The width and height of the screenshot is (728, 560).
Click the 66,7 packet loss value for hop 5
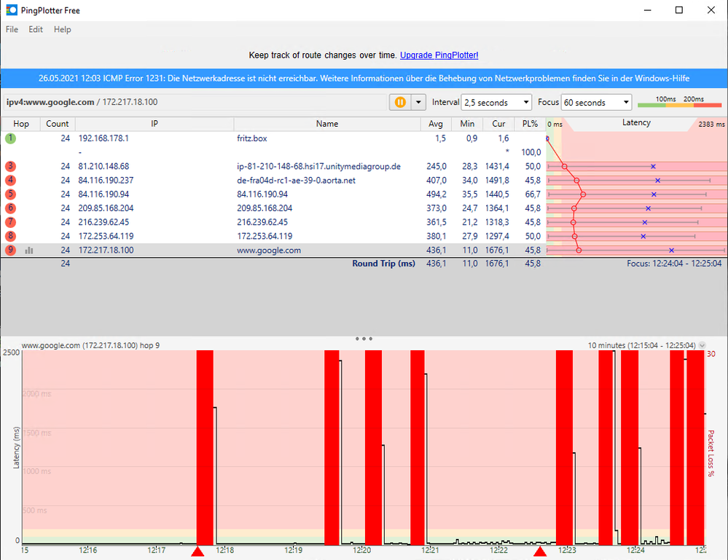[x=533, y=194]
